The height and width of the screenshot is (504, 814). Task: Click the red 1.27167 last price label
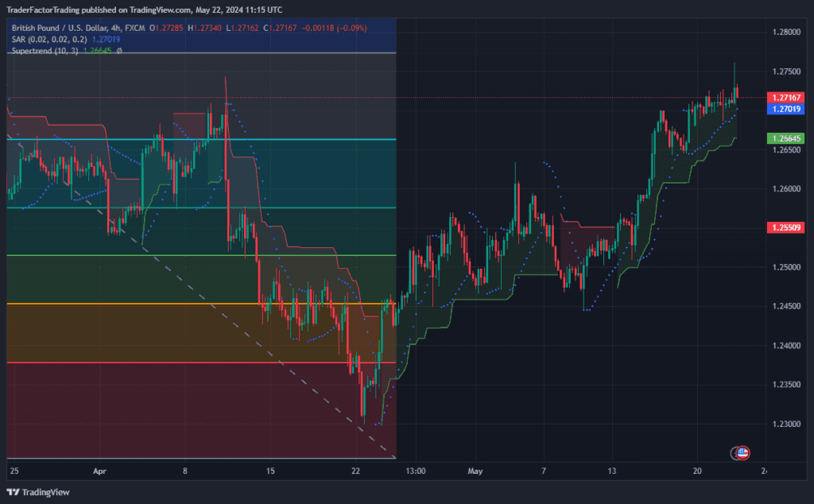786,98
